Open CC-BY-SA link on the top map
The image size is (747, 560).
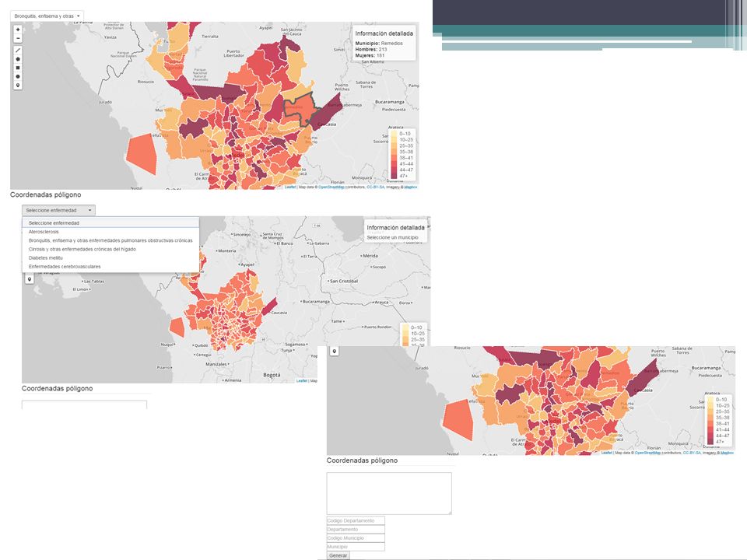point(375,187)
